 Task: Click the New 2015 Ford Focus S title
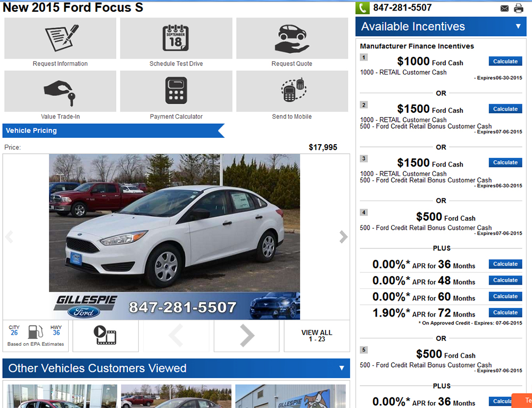73,7
